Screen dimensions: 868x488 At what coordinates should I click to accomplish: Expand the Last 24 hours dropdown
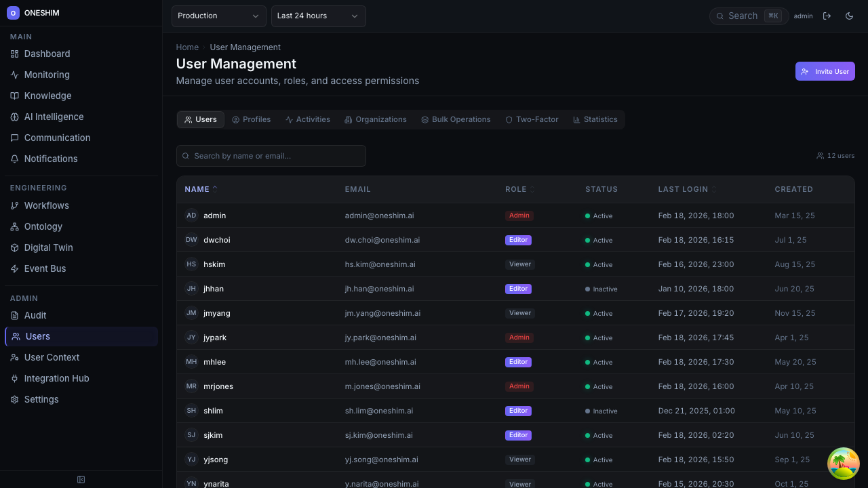[318, 16]
